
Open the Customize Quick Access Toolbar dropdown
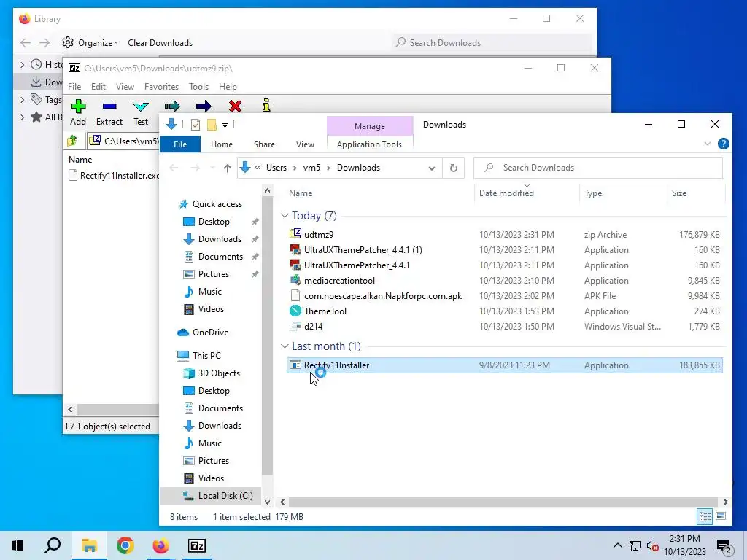225,125
